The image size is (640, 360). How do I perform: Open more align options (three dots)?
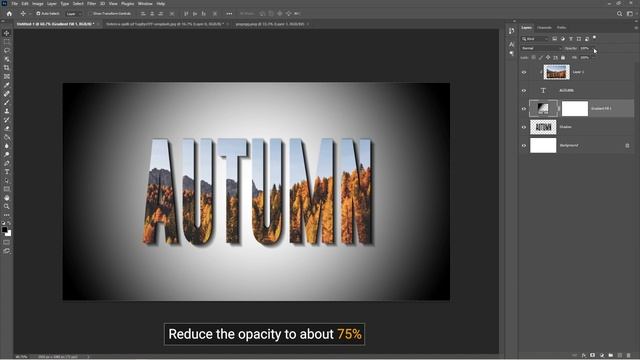point(229,13)
